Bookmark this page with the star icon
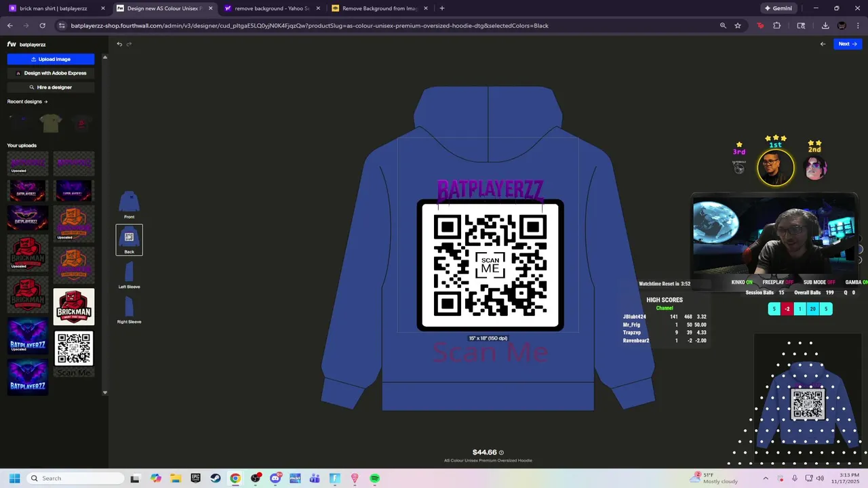The height and width of the screenshot is (488, 868). coord(738,26)
